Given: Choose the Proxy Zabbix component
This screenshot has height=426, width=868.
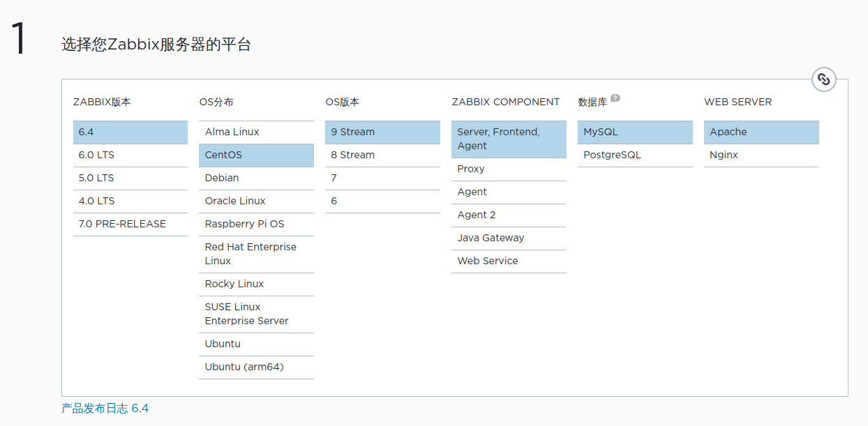Looking at the screenshot, I should [x=509, y=169].
